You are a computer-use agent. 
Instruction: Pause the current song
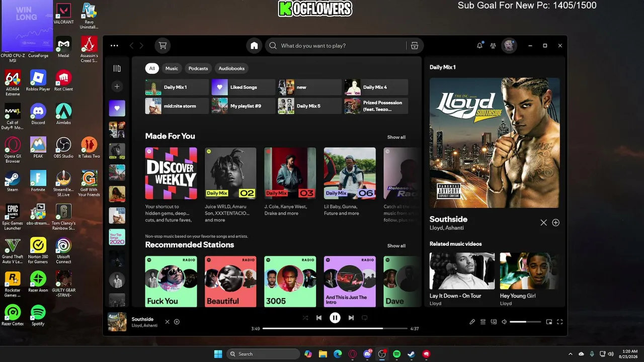[x=335, y=318]
